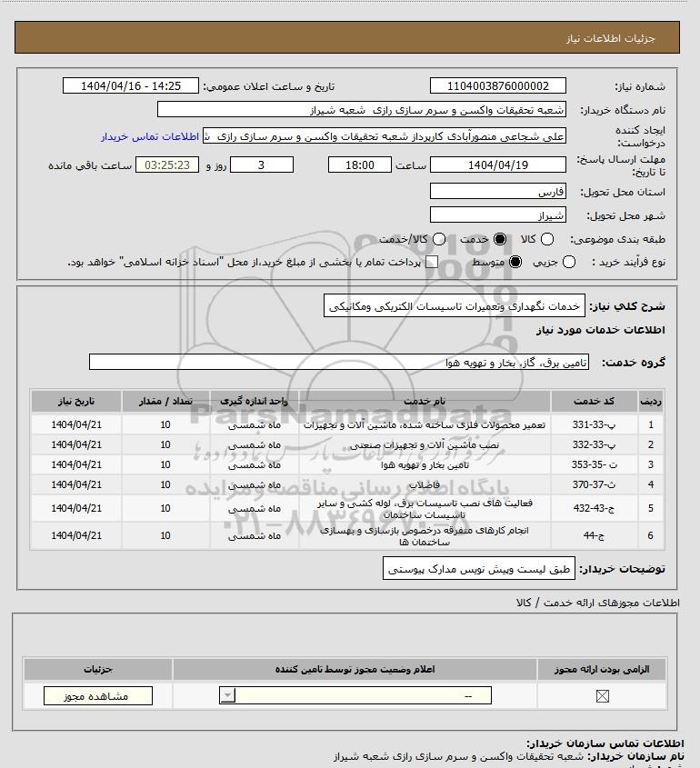Click the اطلاعات تماس سازمان خریدار heading

605,743
